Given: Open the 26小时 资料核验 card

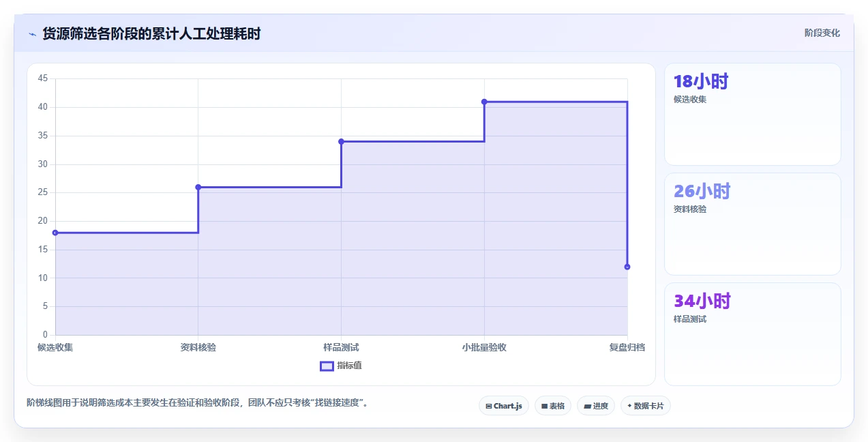Looking at the screenshot, I should point(753,224).
